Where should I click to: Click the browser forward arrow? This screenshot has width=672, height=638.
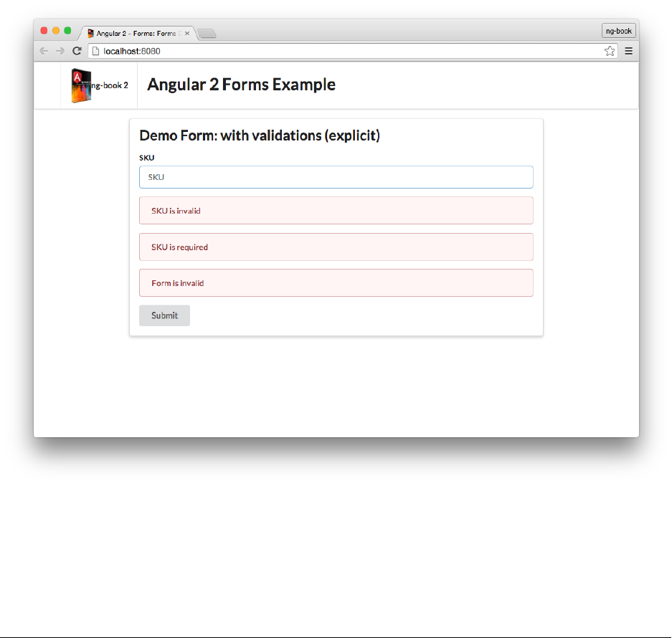pyautogui.click(x=60, y=51)
